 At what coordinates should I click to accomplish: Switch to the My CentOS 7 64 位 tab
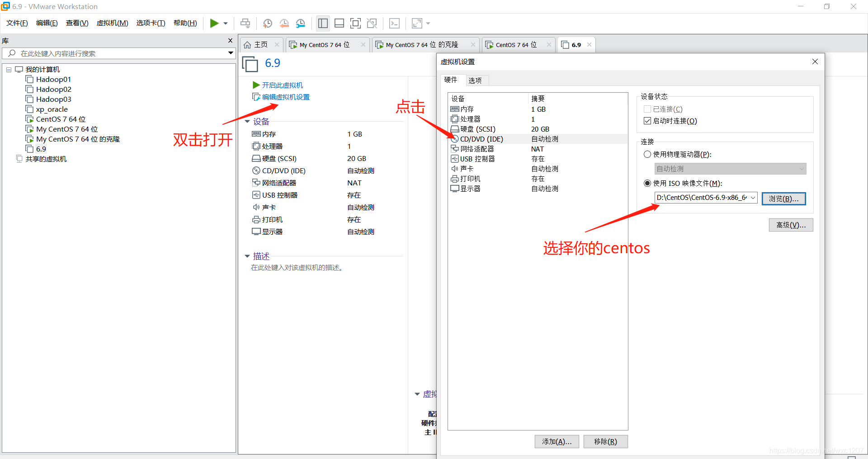(x=324, y=45)
